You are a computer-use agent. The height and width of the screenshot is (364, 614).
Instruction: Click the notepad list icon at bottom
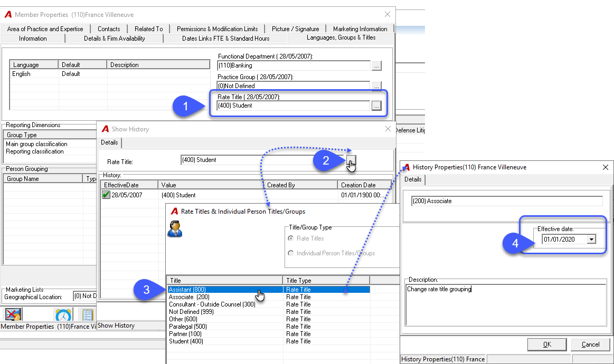pos(87,315)
